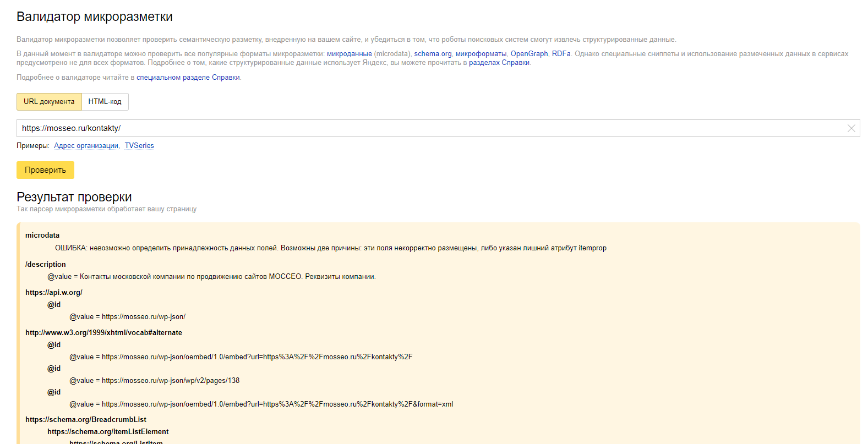Select the value ending with format=xml
The width and height of the screenshot is (868, 444).
261,404
